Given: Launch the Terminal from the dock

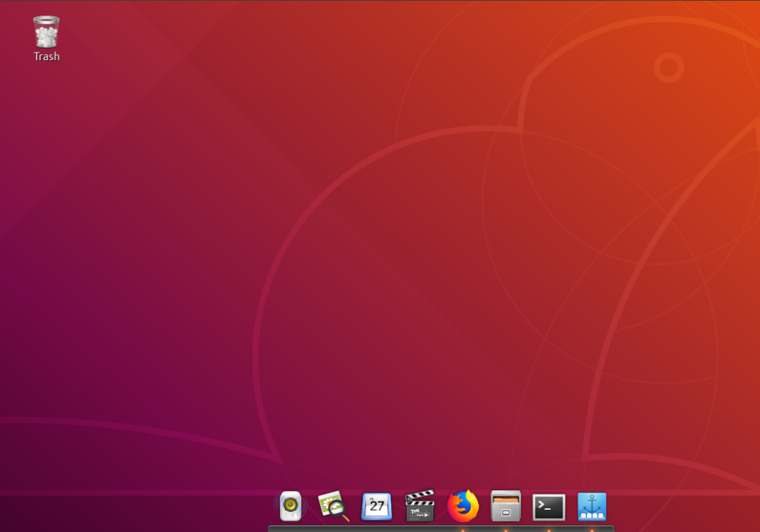Looking at the screenshot, I should tap(549, 508).
